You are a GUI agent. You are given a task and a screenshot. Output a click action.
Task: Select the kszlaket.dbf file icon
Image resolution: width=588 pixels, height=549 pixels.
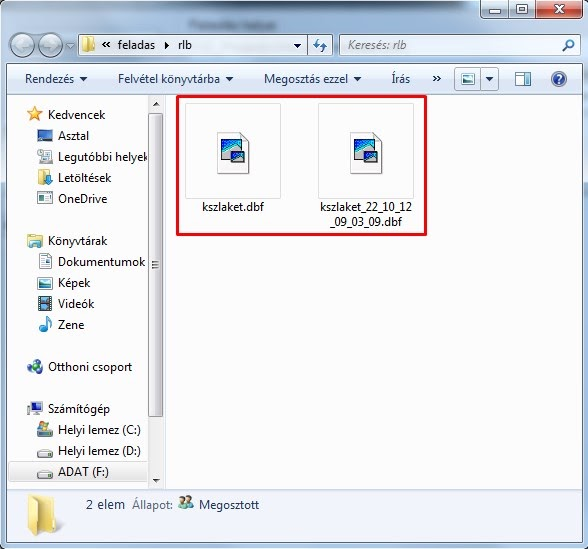click(x=233, y=152)
